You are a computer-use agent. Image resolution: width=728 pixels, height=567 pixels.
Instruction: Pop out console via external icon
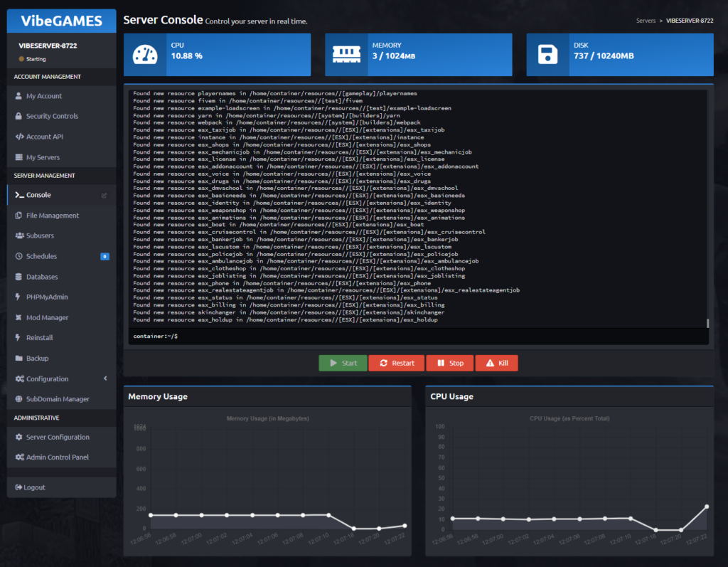point(104,195)
